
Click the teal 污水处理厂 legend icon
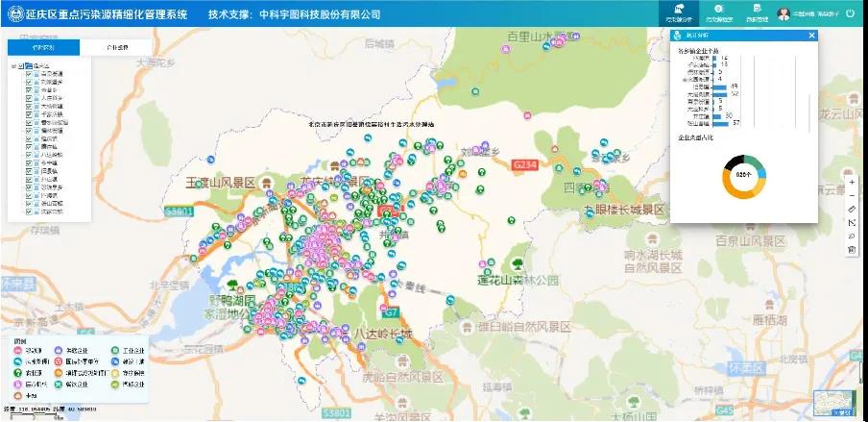pos(17,361)
